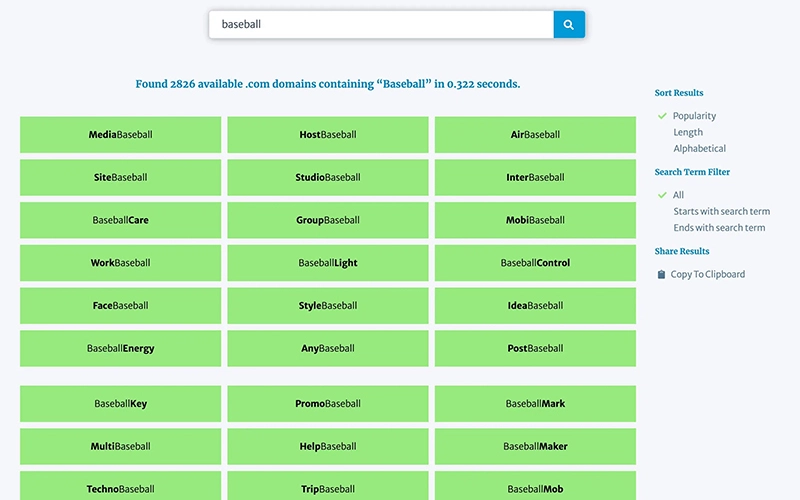Choose the MobiBaseball domain
Screen dimensions: 800x500
pyautogui.click(x=535, y=220)
